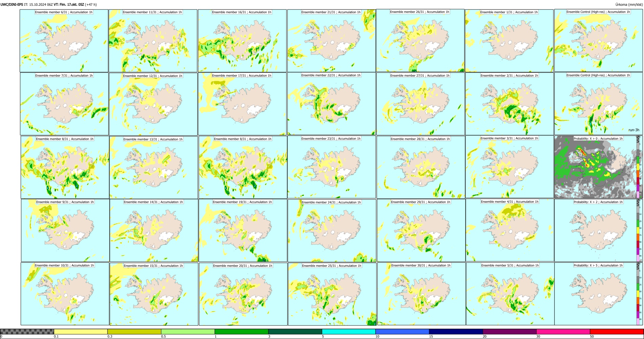
Task: Pick the gray checkered 0–0.1 legend swatch
Action: [x=27, y=332]
